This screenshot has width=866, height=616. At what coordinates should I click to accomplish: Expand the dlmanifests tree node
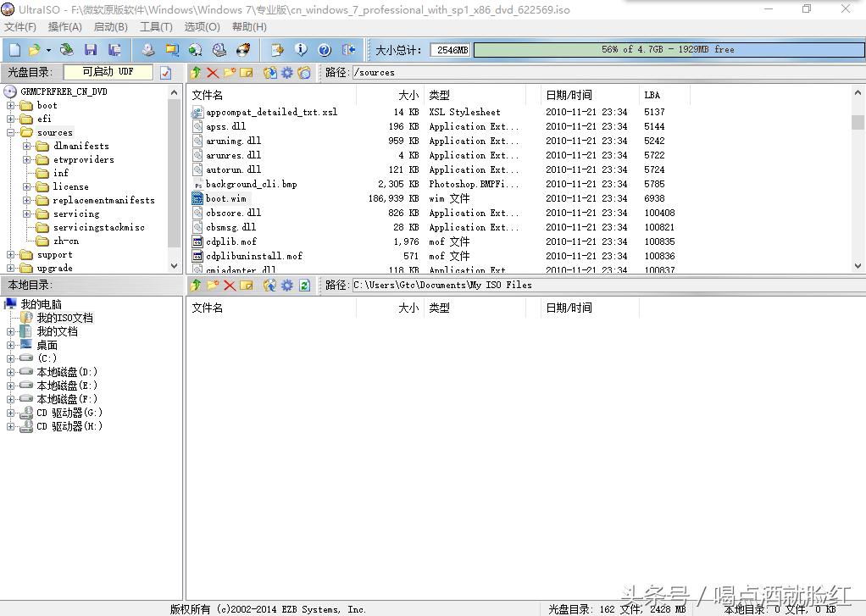point(27,147)
